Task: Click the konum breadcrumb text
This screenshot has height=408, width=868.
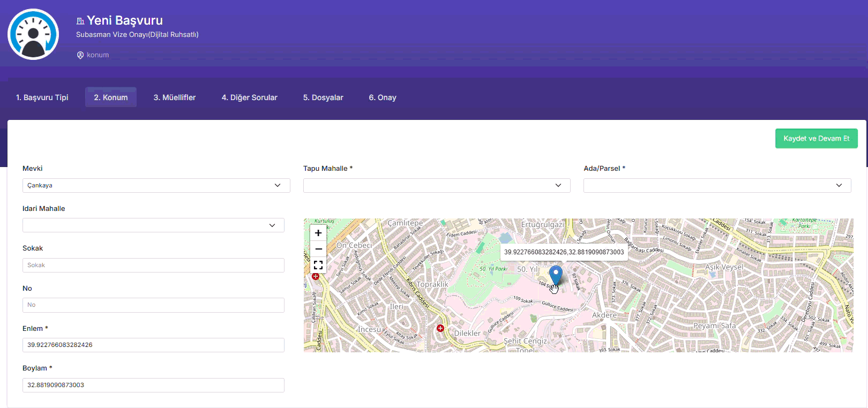Action: click(x=98, y=55)
